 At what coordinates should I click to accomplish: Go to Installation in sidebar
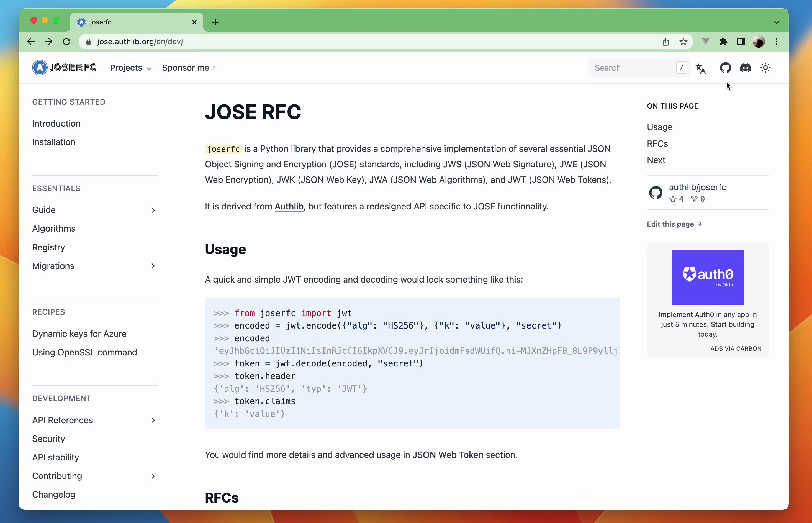(x=54, y=142)
